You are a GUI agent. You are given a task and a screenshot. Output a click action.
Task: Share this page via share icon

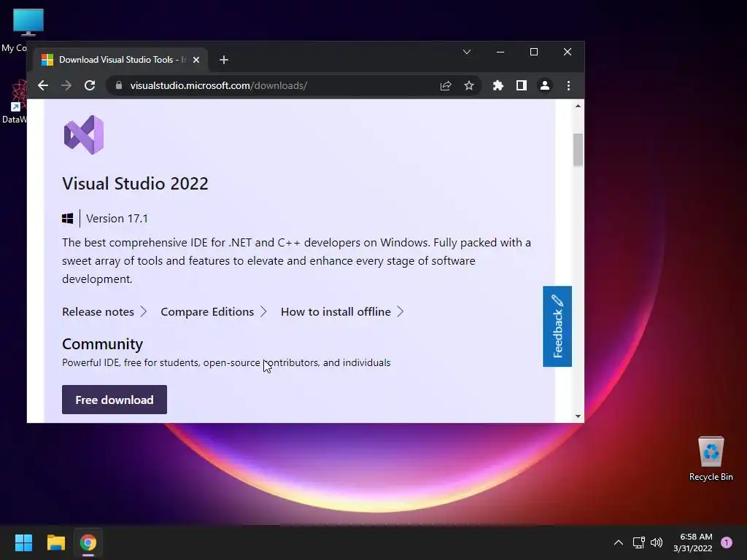point(446,85)
